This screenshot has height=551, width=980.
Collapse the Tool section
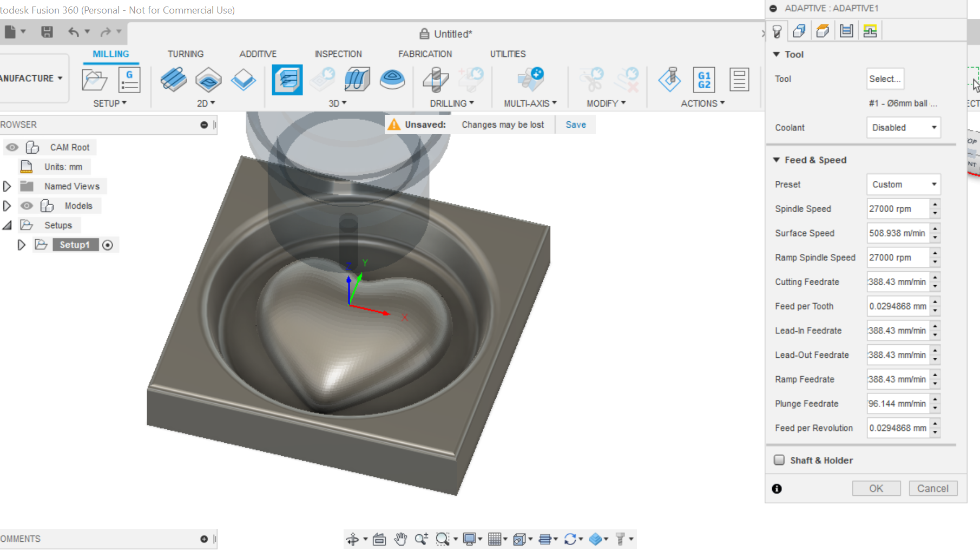click(x=777, y=54)
